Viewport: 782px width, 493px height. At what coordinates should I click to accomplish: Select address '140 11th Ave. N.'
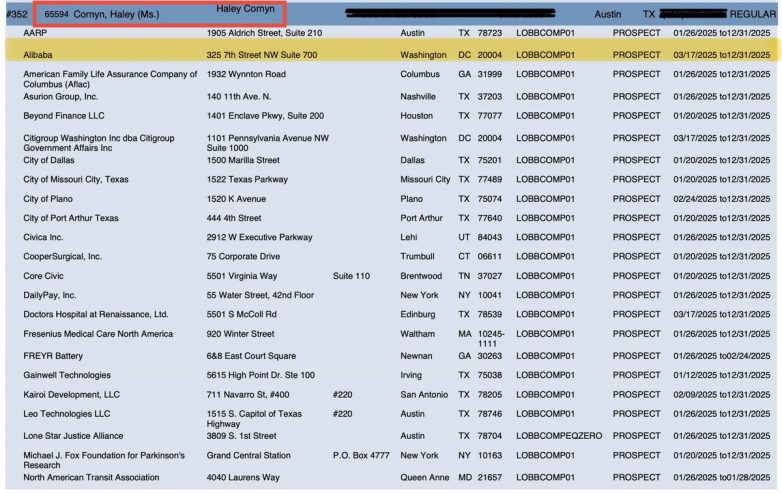pos(239,97)
